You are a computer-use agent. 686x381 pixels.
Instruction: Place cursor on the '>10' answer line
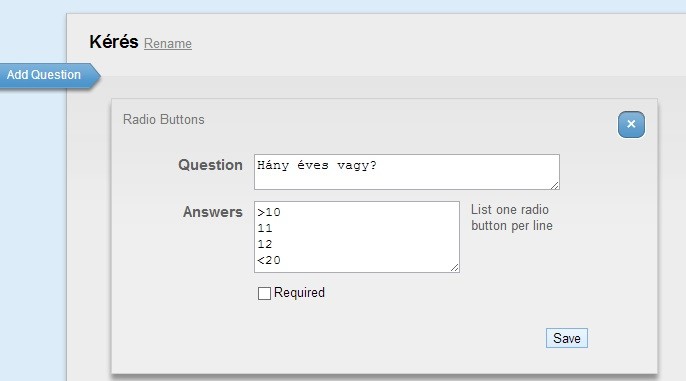(269, 212)
